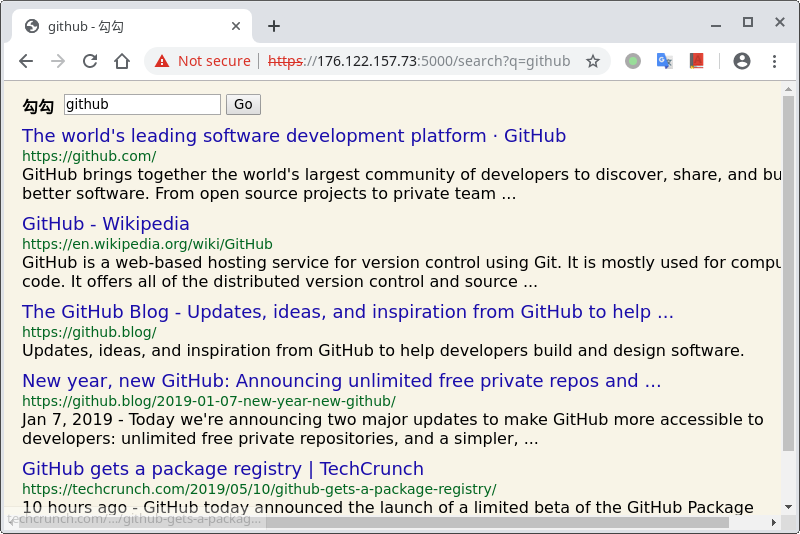The width and height of the screenshot is (800, 534).
Task: Click the 勾勾 site logo
Action: (x=38, y=106)
